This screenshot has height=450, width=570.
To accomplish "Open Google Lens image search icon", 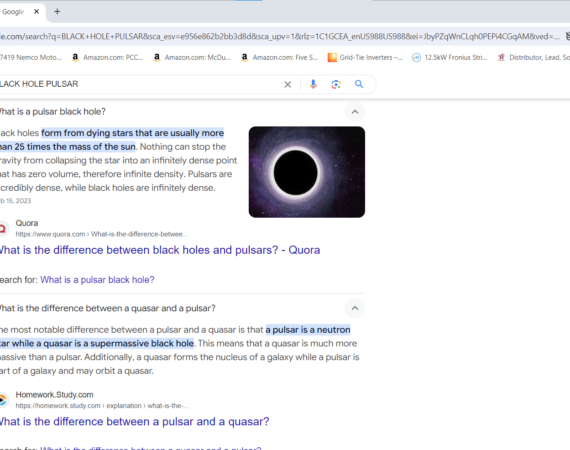I will (336, 84).
